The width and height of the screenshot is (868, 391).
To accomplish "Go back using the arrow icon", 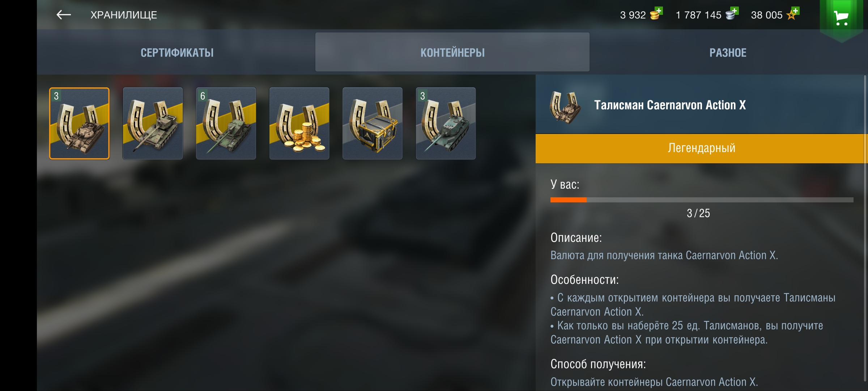I will tap(64, 15).
